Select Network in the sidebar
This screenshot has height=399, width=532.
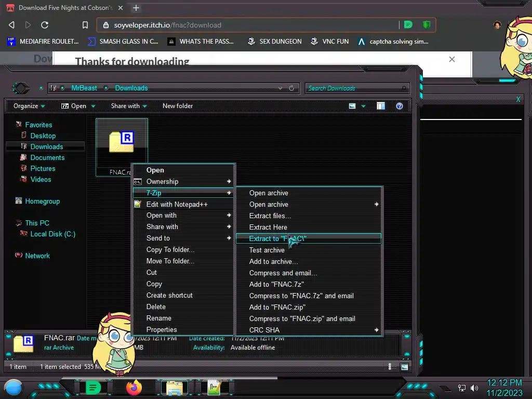coord(37,256)
